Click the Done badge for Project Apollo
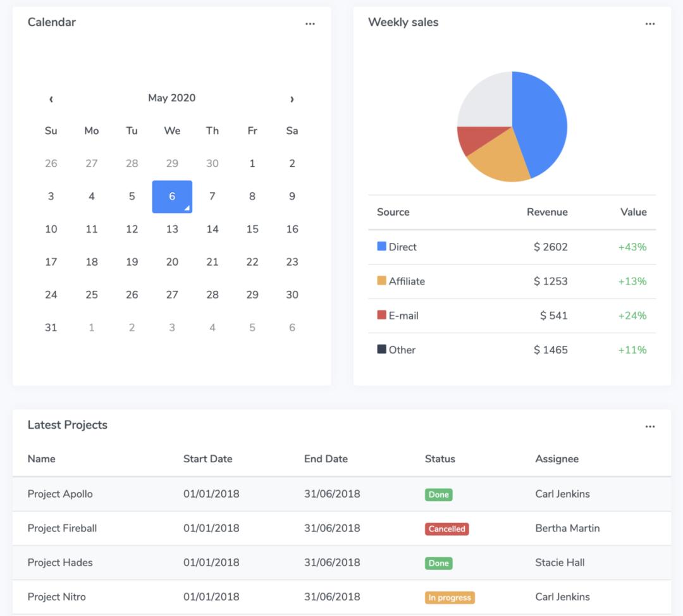The width and height of the screenshot is (683, 616). pyautogui.click(x=438, y=495)
